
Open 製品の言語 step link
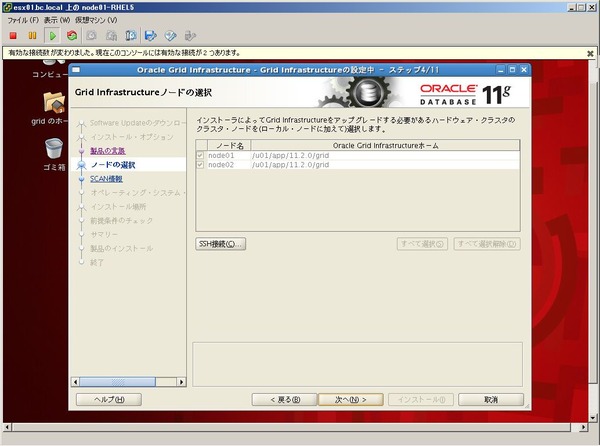pyautogui.click(x=108, y=151)
